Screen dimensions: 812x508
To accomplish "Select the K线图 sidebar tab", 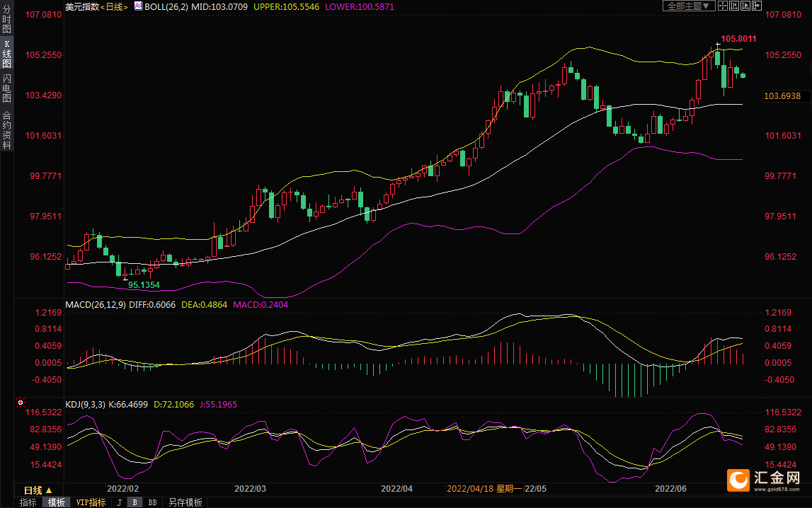I will tap(7, 54).
